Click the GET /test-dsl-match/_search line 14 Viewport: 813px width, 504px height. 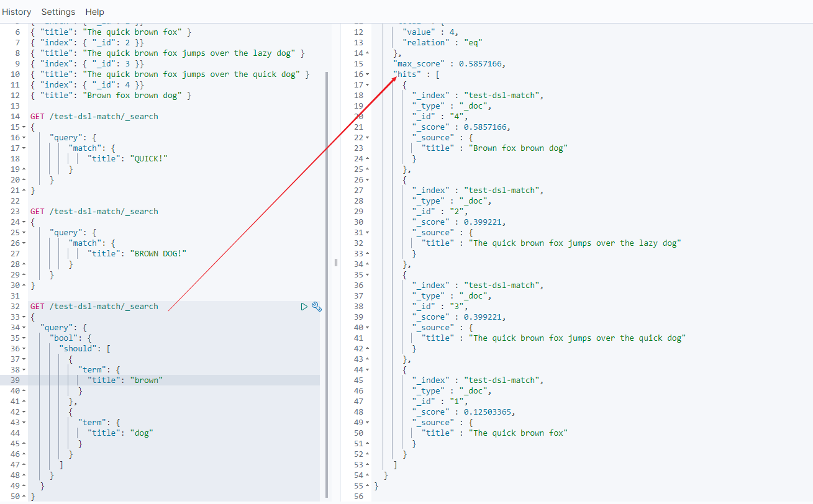[x=94, y=117]
